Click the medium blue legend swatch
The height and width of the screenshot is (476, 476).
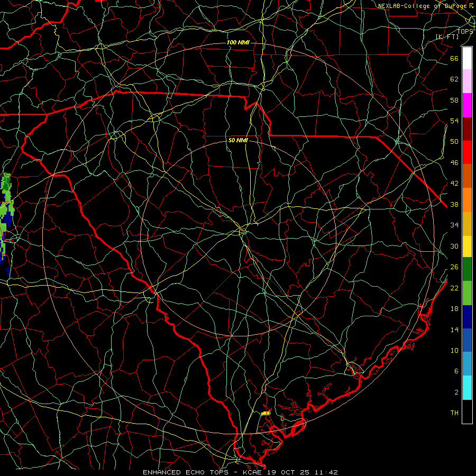coord(467,340)
